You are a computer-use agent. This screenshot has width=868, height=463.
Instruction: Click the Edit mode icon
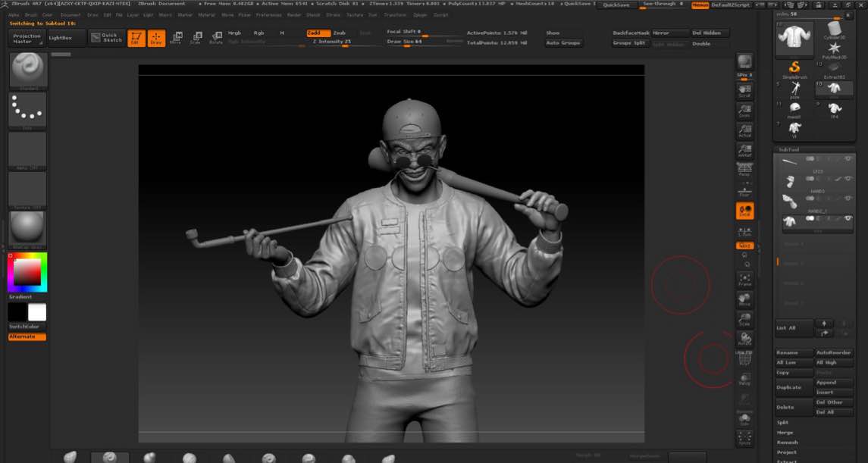tap(136, 38)
